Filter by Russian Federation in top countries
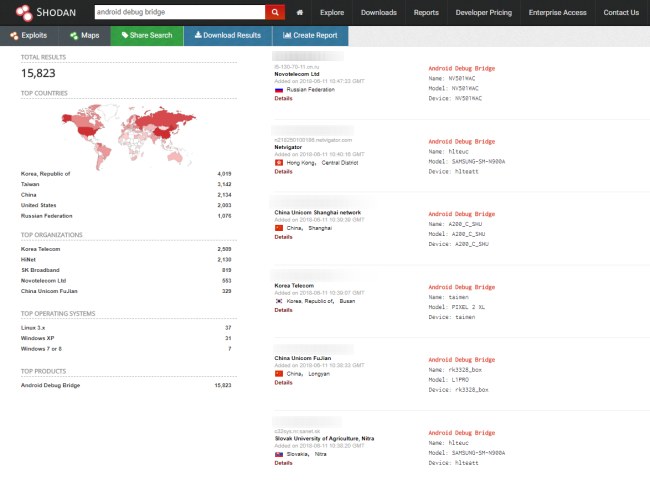 point(46,216)
